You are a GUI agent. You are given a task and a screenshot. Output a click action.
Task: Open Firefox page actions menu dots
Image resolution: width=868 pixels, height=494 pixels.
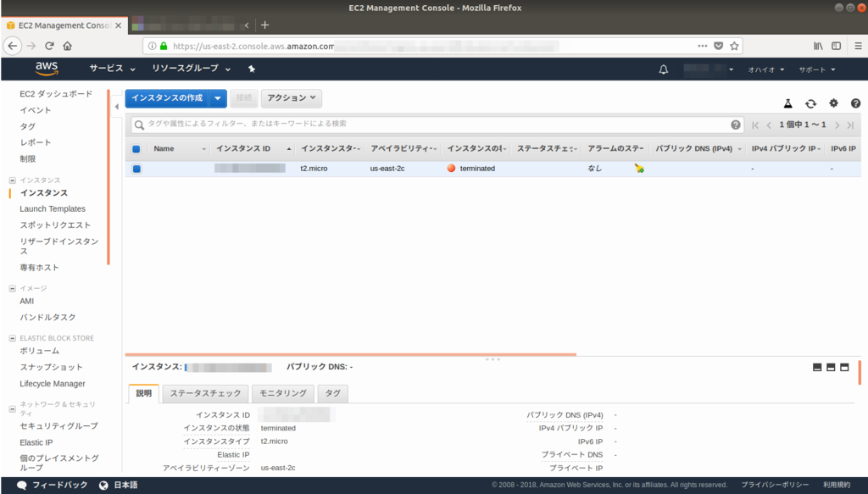702,46
